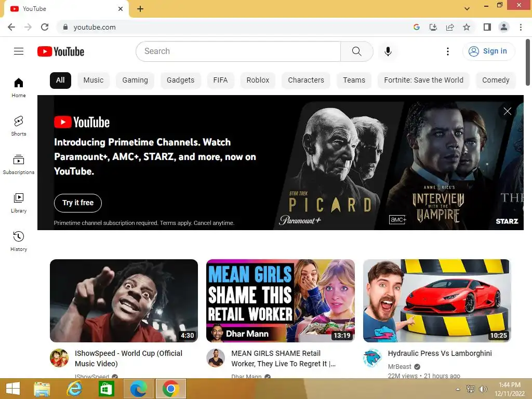The height and width of the screenshot is (399, 532).
Task: Open IShowSpeed World Cup video title
Action: pos(129,358)
